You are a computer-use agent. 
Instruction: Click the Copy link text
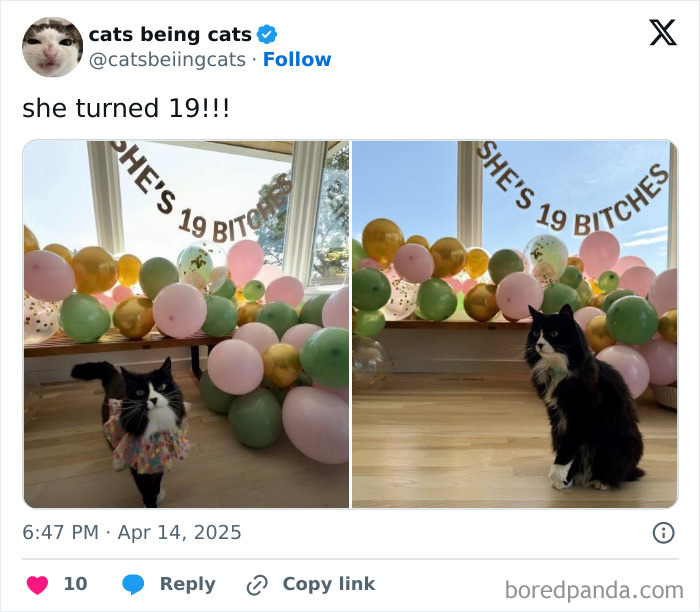coord(329,584)
